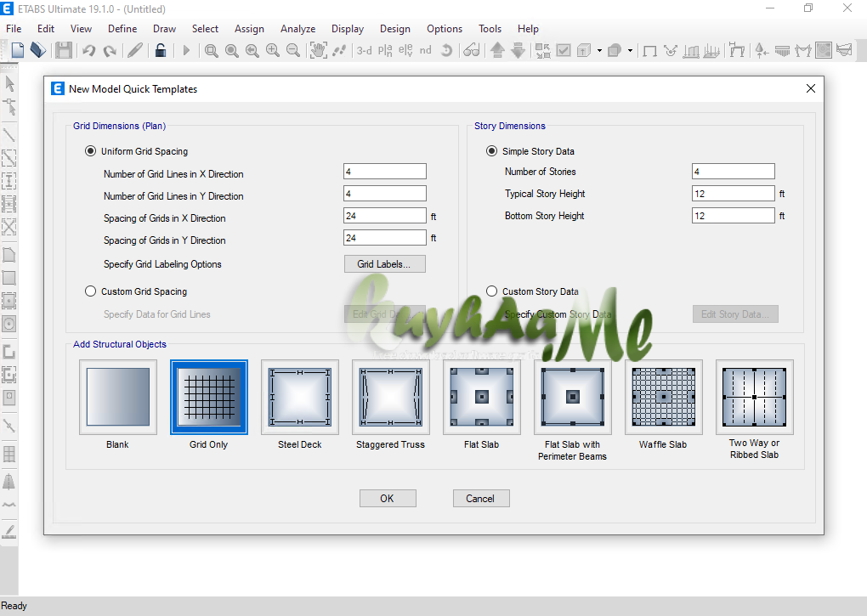Select the Staggered Truss template thumbnail
The width and height of the screenshot is (867, 616).
(390, 397)
